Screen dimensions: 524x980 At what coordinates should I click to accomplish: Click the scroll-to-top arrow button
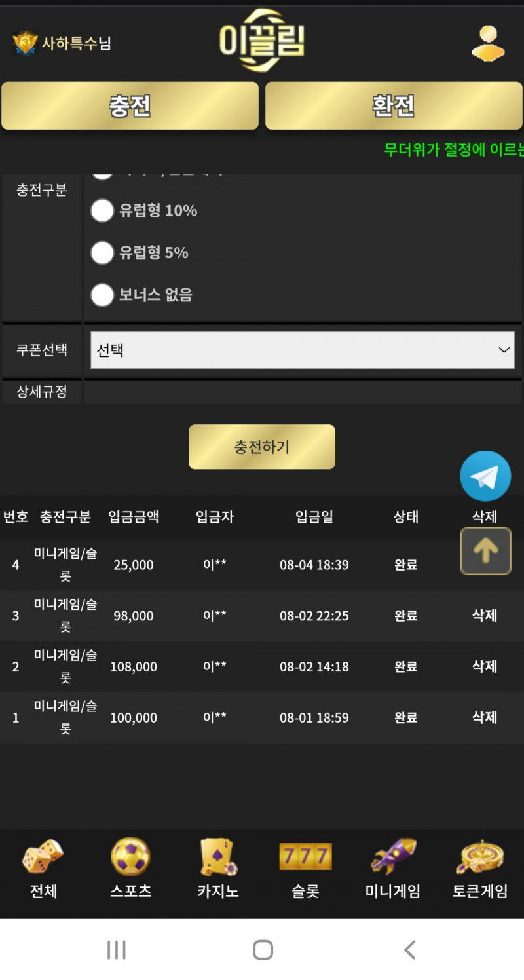(x=485, y=551)
